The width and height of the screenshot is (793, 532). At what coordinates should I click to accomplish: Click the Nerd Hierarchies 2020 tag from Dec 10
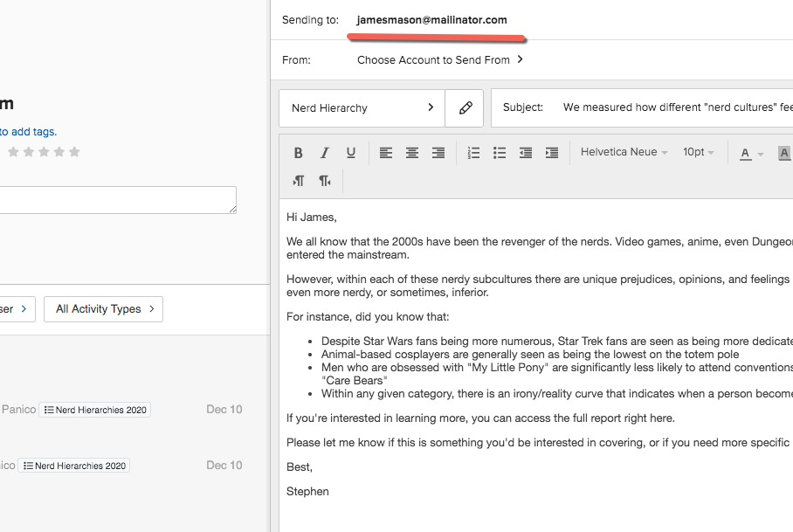95,410
